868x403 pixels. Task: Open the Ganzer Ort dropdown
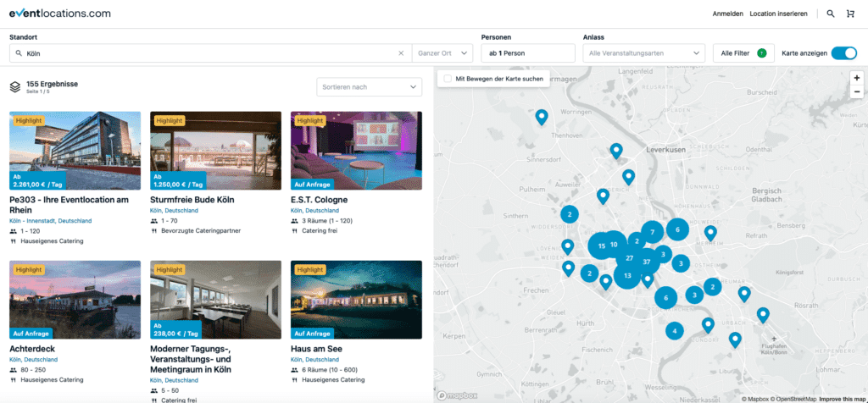(442, 53)
